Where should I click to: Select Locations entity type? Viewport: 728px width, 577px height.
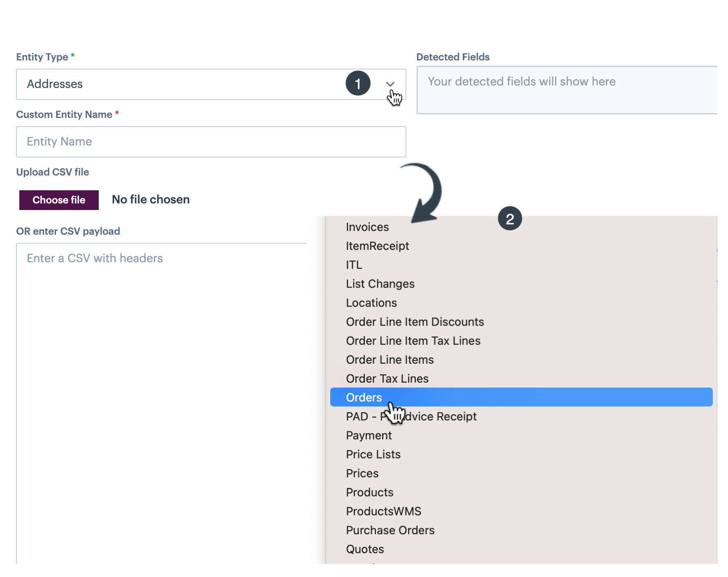371,303
